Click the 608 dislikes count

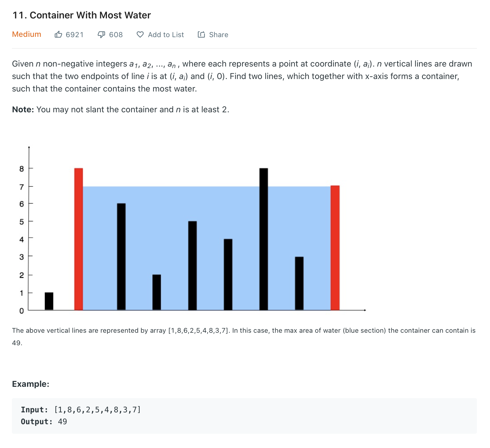point(116,35)
